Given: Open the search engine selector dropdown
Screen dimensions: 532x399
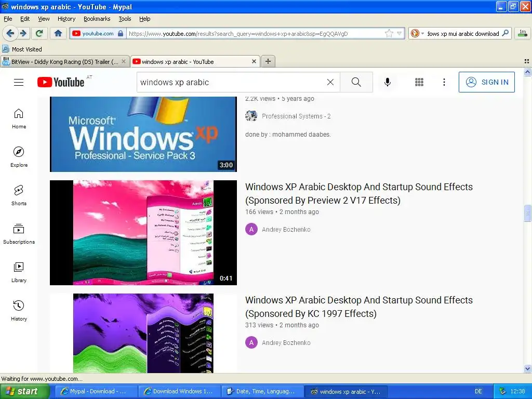Looking at the screenshot, I should tap(417, 33).
